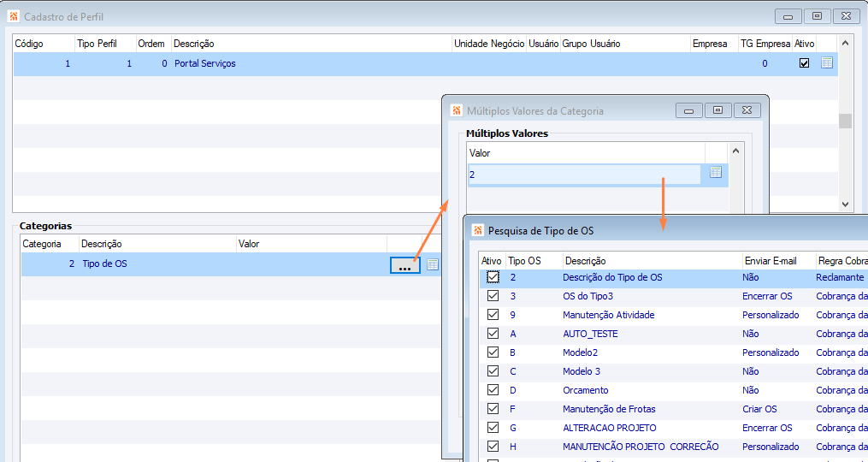868x462 pixels.
Task: Click Enviar E-mail column header
Action: pyautogui.click(x=777, y=261)
